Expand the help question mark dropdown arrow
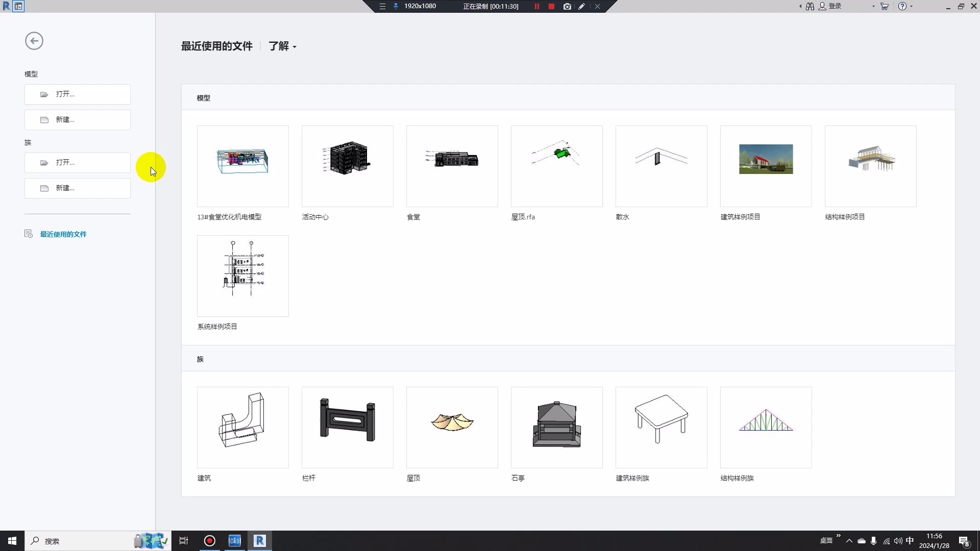Image resolution: width=980 pixels, height=551 pixels. (912, 7)
